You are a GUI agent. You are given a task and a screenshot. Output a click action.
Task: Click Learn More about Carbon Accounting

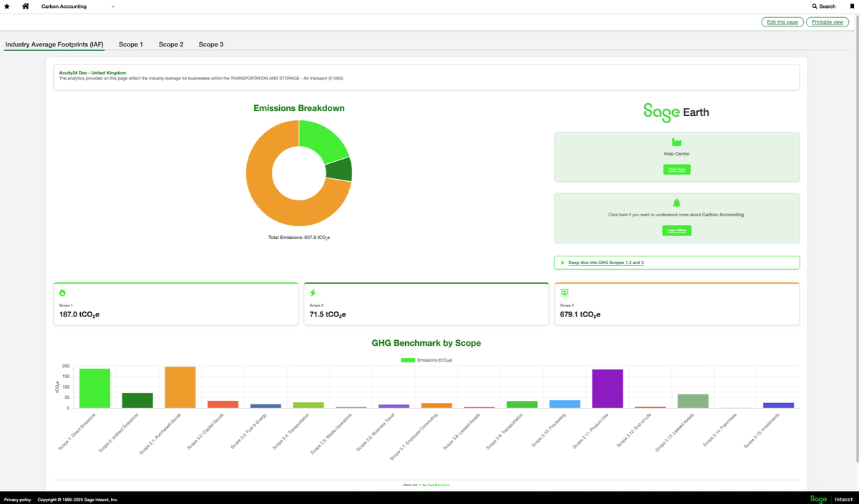(676, 230)
